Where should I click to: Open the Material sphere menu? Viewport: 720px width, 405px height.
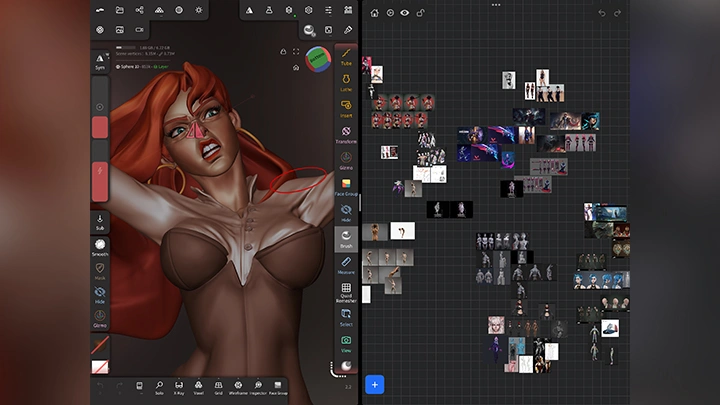[x=179, y=10]
